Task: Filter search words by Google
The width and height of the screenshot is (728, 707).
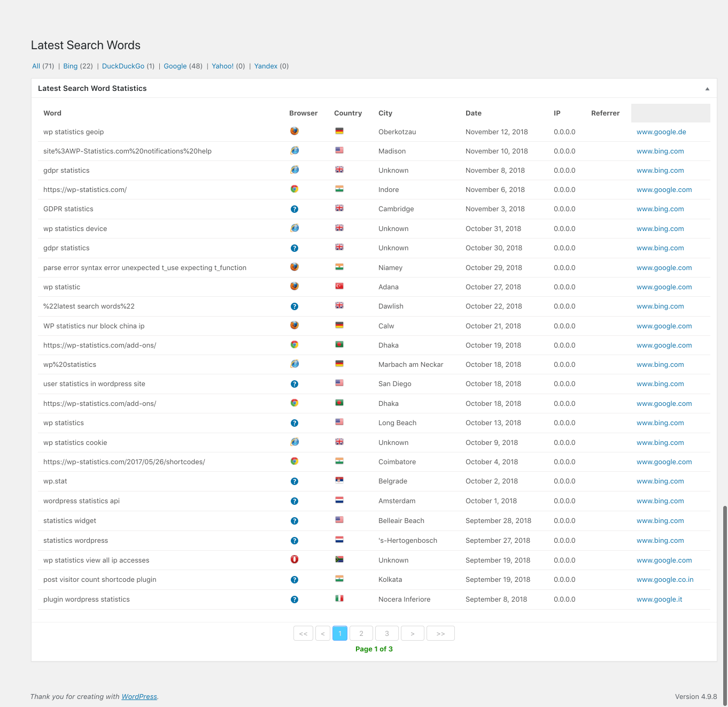Action: [175, 66]
